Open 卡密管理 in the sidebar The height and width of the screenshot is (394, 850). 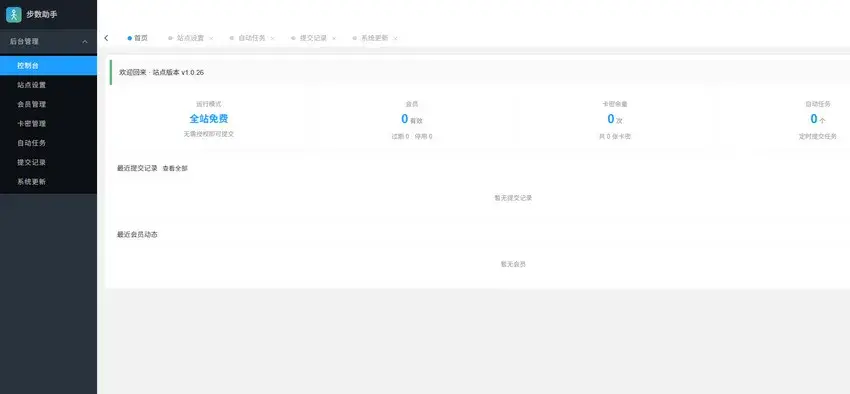click(x=48, y=124)
